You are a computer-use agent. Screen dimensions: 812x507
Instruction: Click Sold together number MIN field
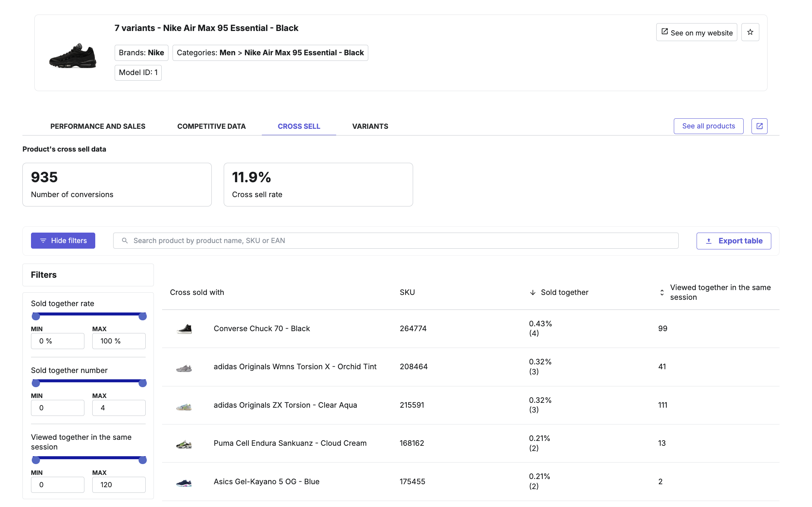[58, 408]
